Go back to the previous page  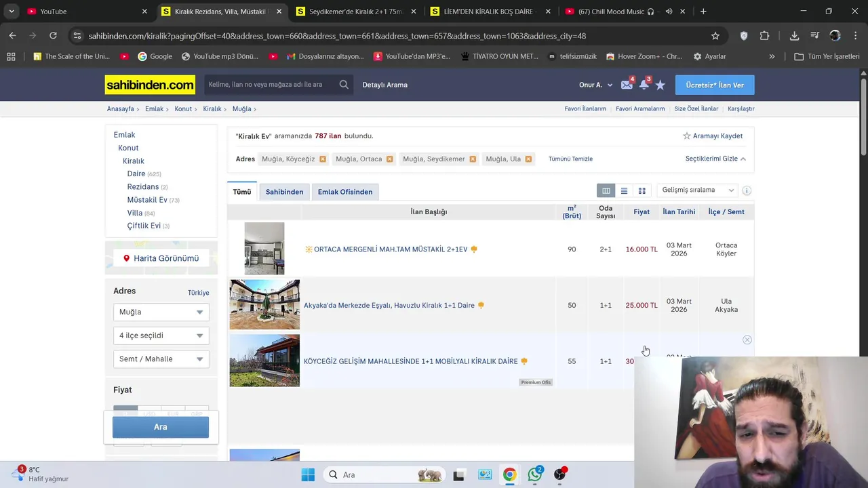[13, 36]
